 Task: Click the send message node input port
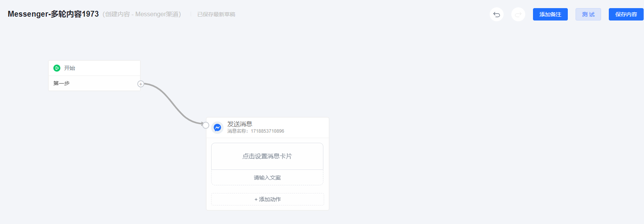pos(206,125)
